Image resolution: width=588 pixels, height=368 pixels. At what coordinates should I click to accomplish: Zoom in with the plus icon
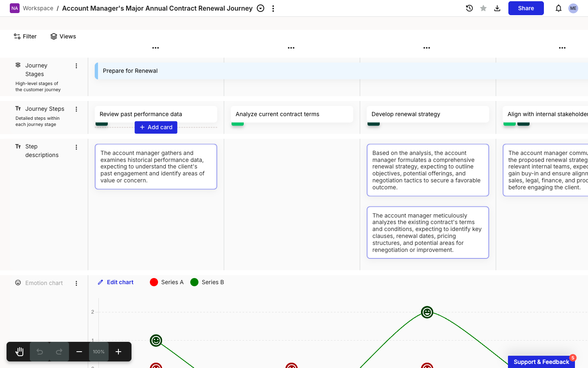pos(118,352)
